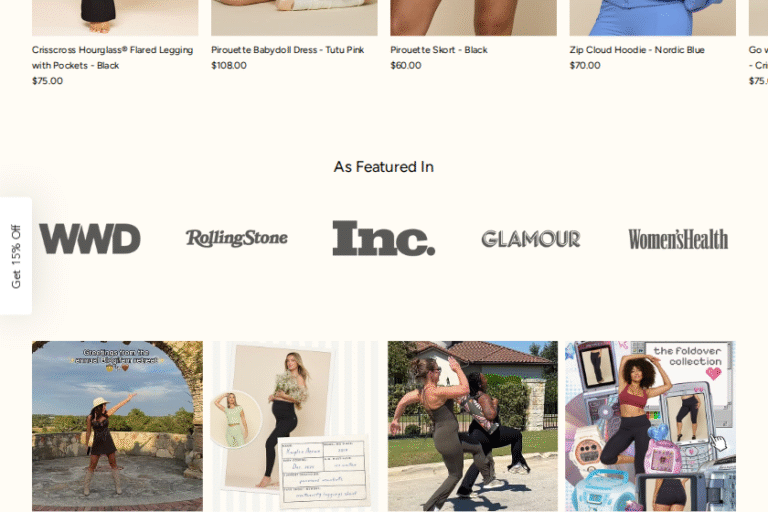768x512 pixels.
Task: Click the Nordic Blue hoodie product image
Action: click(652, 18)
